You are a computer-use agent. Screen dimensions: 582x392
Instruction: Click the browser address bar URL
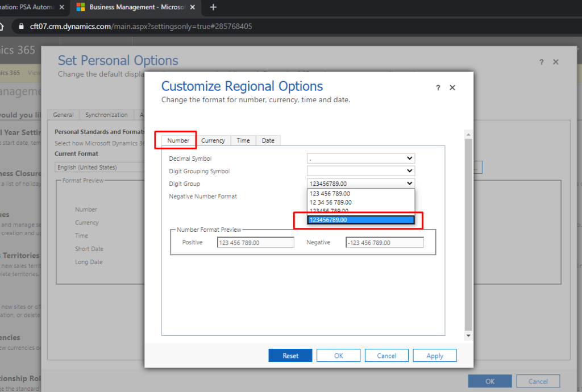click(141, 26)
